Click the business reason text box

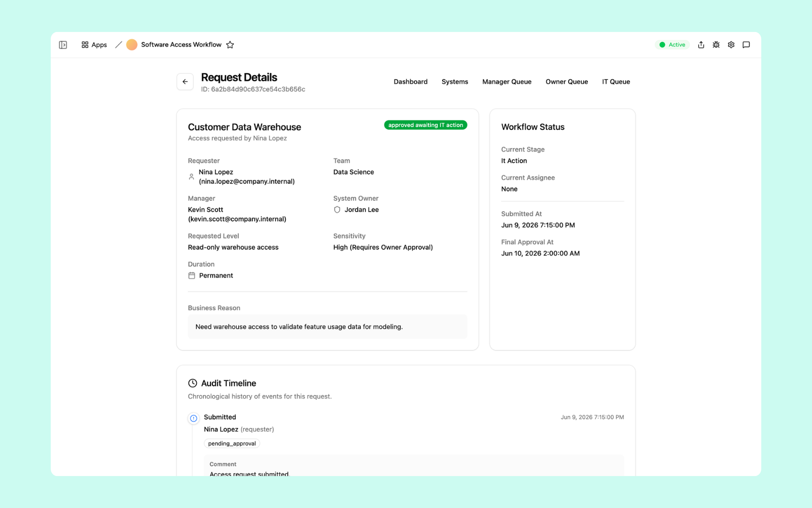(x=328, y=327)
